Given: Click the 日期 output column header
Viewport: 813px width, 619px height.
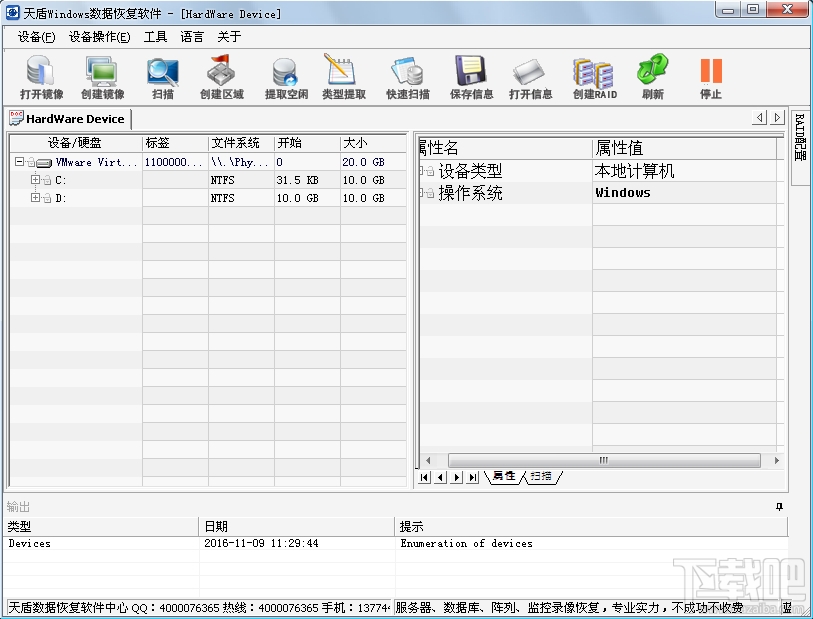Looking at the screenshot, I should [x=297, y=527].
